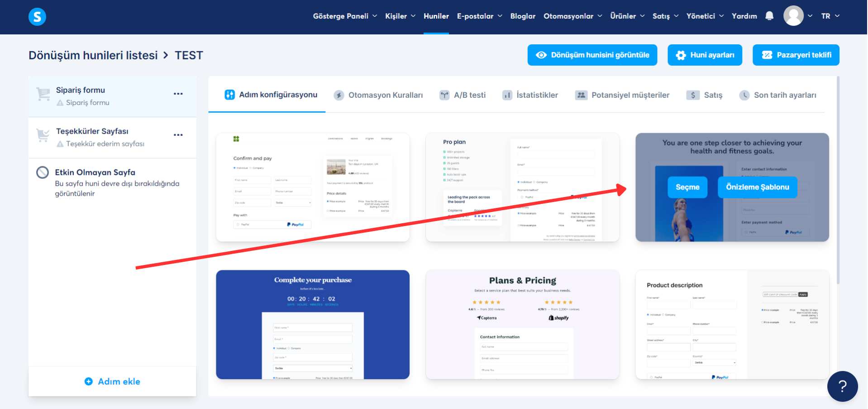Viewport: 868px width, 409px height.
Task: Click Dönüşüm hunisini görüntüle button
Action: (x=592, y=55)
